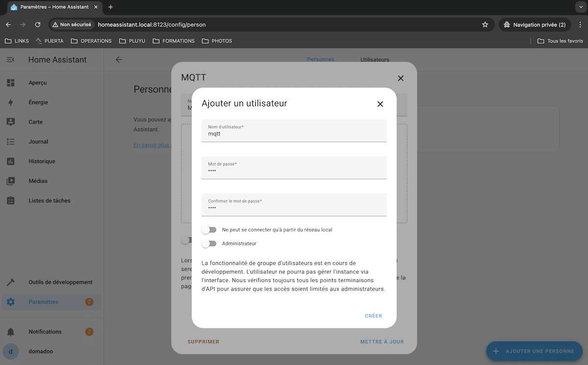The image size is (588, 365).
Task: Toggle local network only login switch
Action: pyautogui.click(x=209, y=230)
